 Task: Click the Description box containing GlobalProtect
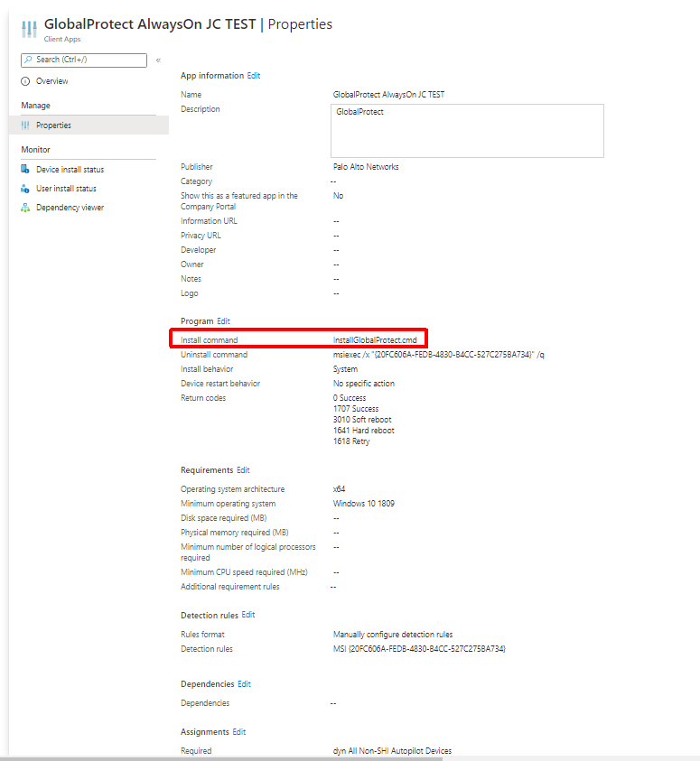coord(467,131)
